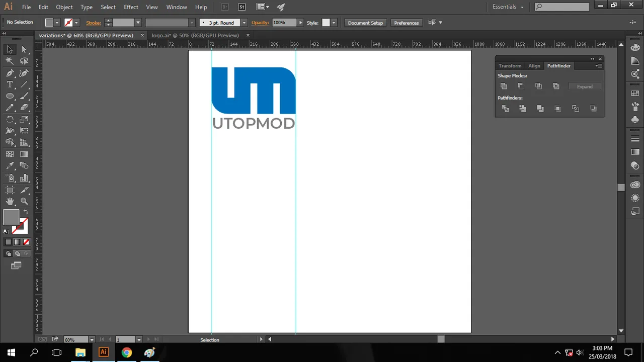The image size is (644, 362).
Task: Select the Line Segment tool
Action: point(24,84)
